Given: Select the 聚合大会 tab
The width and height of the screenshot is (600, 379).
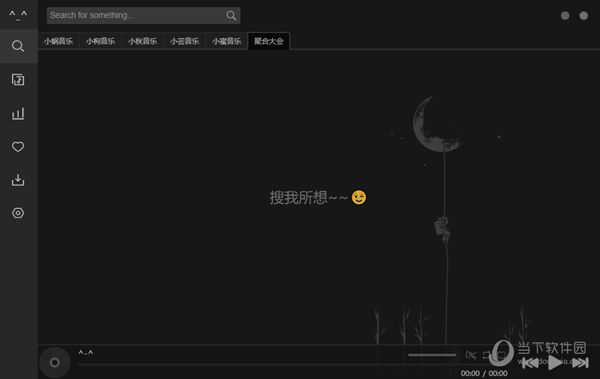Looking at the screenshot, I should pos(269,41).
